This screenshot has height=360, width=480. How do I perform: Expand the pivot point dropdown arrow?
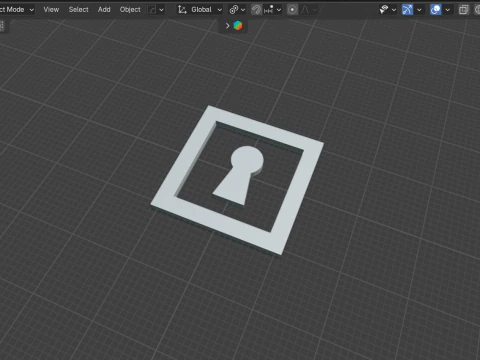(x=243, y=10)
